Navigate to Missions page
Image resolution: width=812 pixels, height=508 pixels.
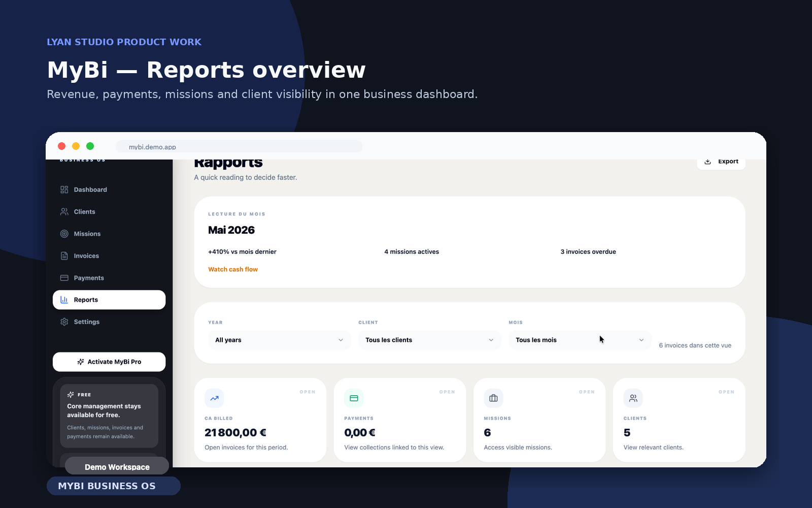point(109,234)
